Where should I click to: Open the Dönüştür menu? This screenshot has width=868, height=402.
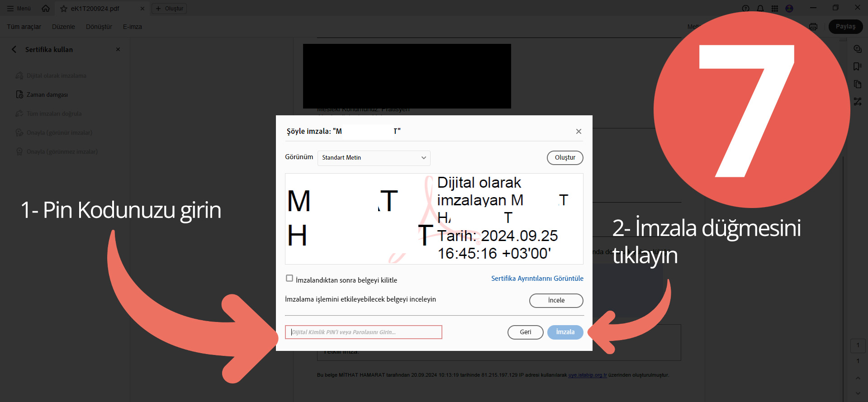tap(99, 27)
